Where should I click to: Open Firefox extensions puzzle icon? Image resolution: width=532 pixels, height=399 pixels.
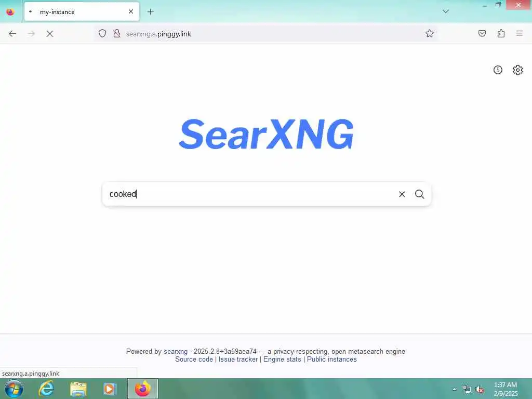pos(501,33)
